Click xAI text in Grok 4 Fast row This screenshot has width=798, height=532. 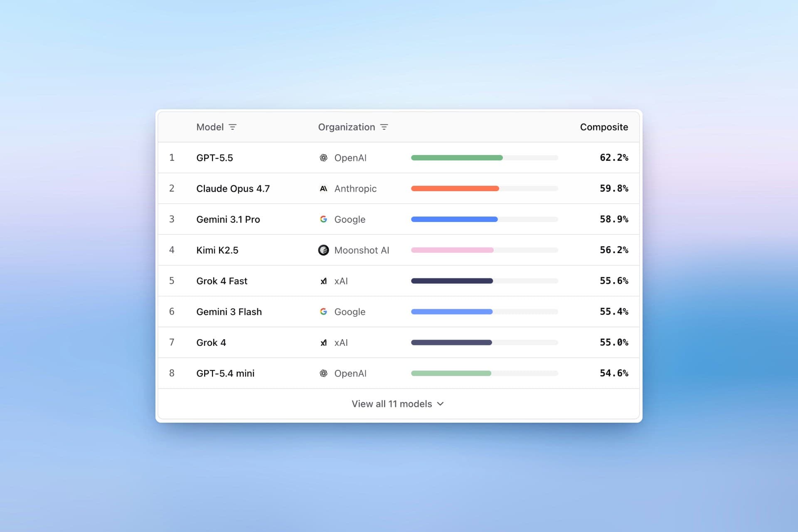pyautogui.click(x=341, y=281)
